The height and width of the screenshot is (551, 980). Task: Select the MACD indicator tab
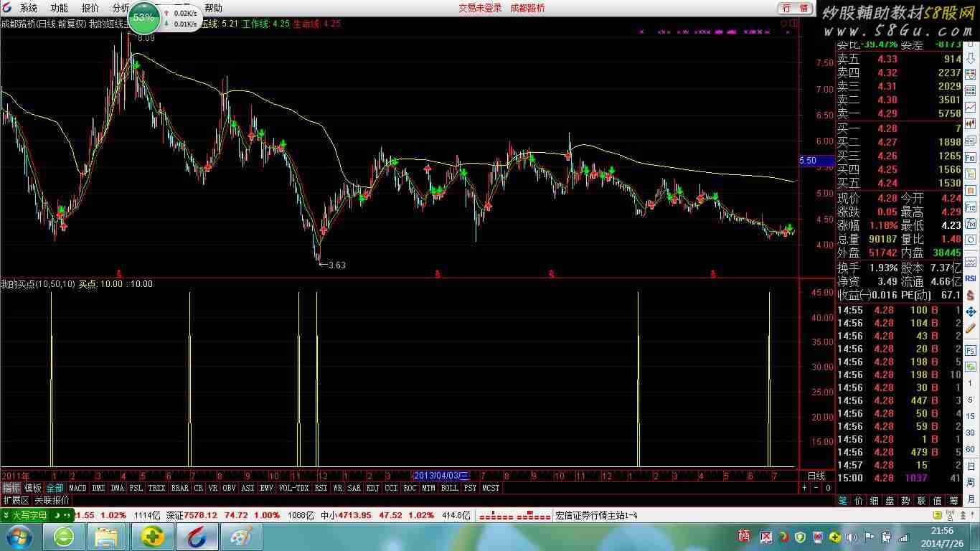(77, 488)
